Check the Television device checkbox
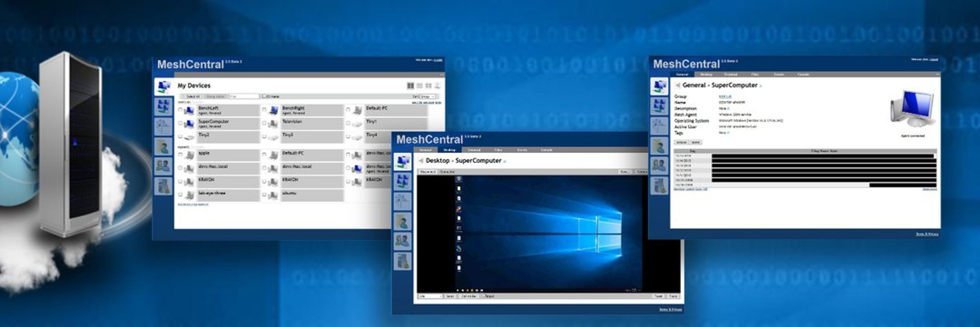This screenshot has height=327, width=980. click(x=264, y=123)
